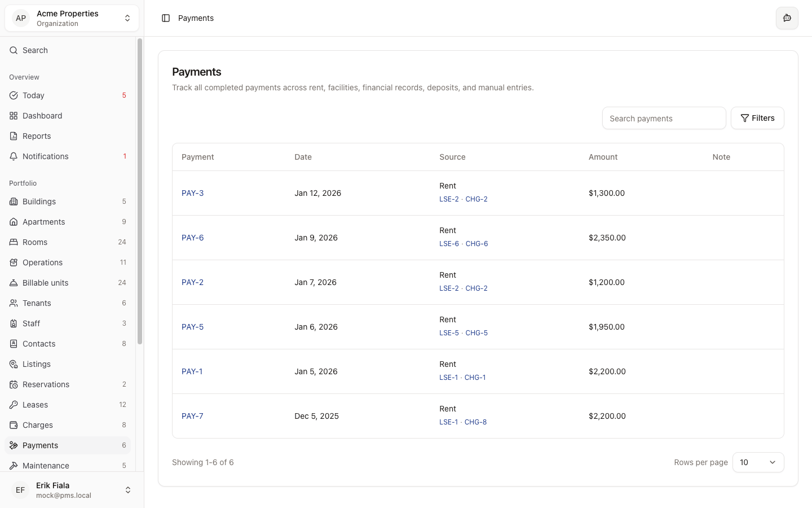Click the Reservations calendar icon
This screenshot has width=812, height=508.
(13, 384)
